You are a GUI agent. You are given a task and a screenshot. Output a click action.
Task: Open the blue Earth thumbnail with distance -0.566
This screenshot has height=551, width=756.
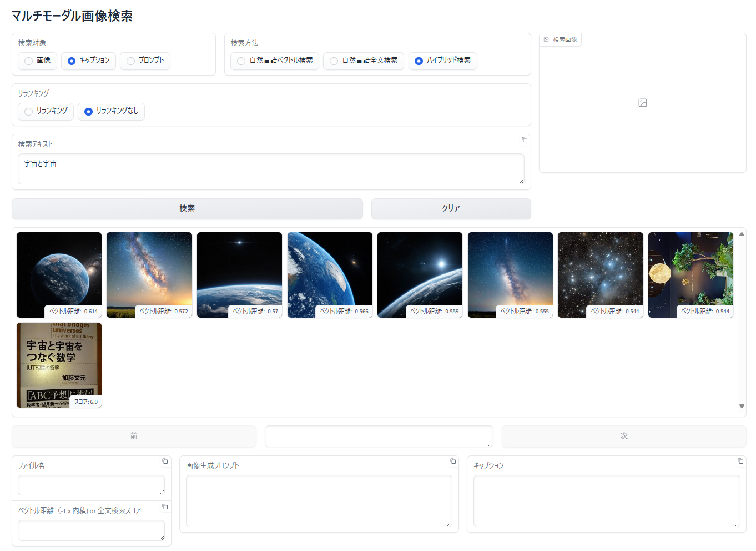point(330,275)
